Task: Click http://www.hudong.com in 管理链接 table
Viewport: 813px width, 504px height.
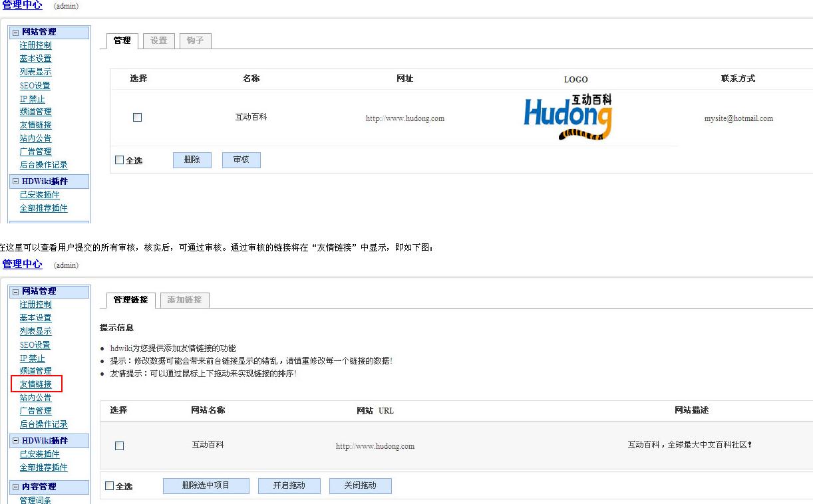Action: click(x=375, y=446)
